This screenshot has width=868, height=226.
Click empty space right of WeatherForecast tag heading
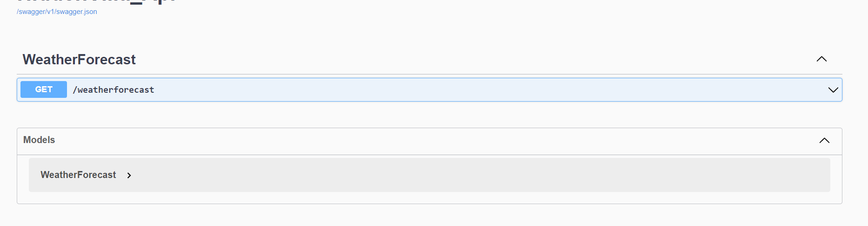pyautogui.click(x=465, y=60)
